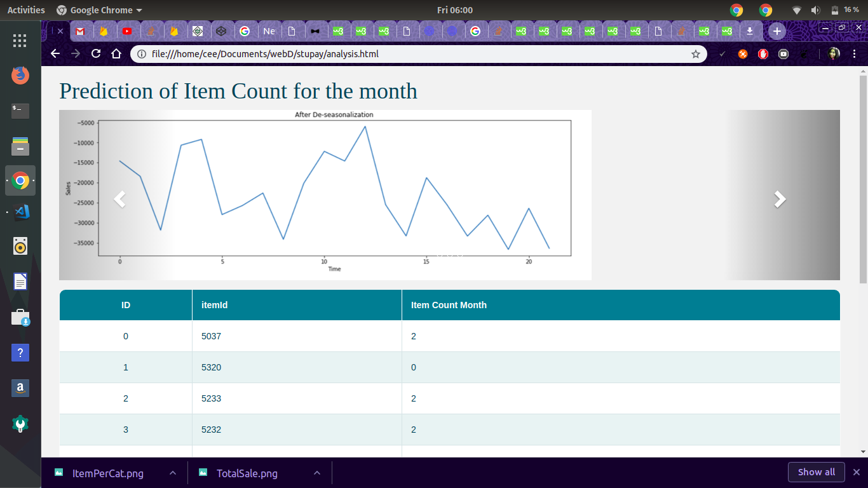
Task: Open Amazon launcher in dock
Action: pyautogui.click(x=20, y=388)
